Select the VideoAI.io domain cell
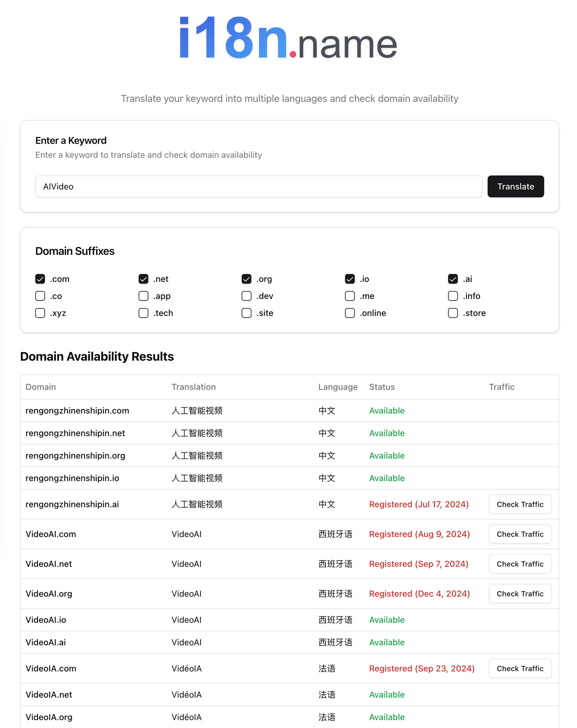The width and height of the screenshot is (577, 728). [46, 620]
